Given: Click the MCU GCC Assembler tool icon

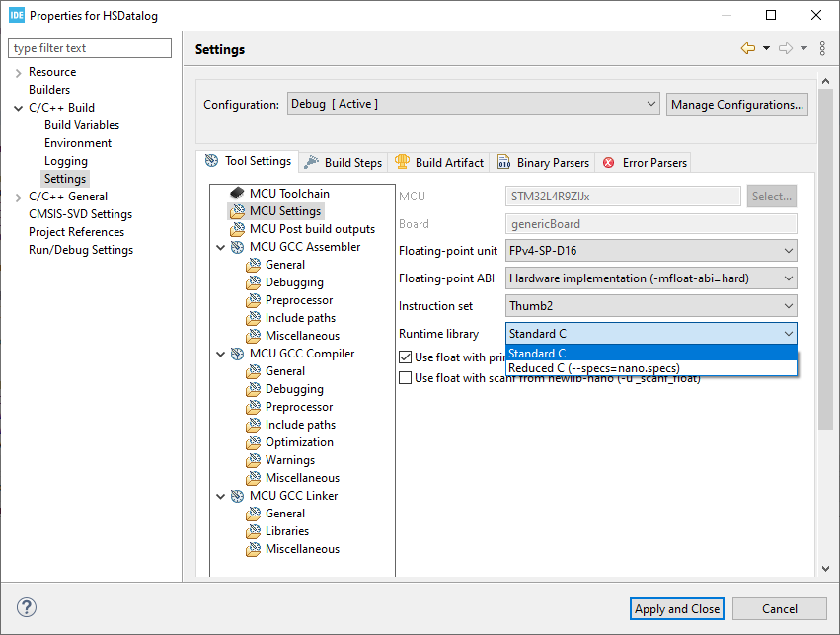Looking at the screenshot, I should pos(237,247).
